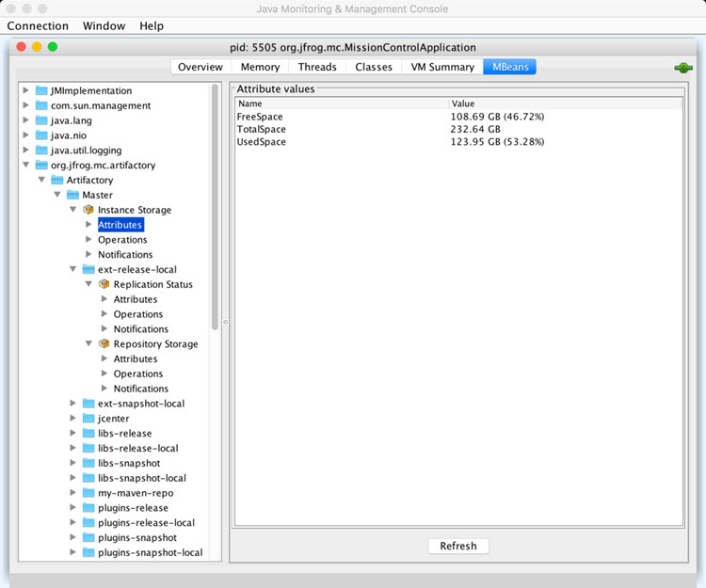The height and width of the screenshot is (588, 706).
Task: Open the Connection menu
Action: coord(38,26)
